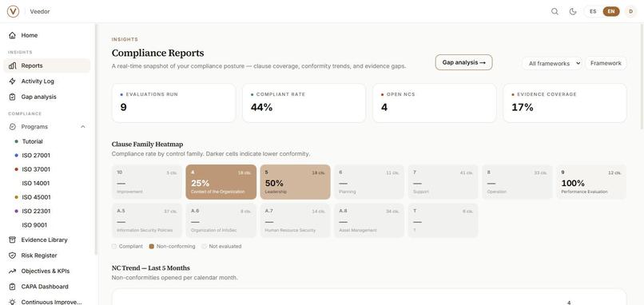Select Human Resource Security cell

(x=295, y=220)
